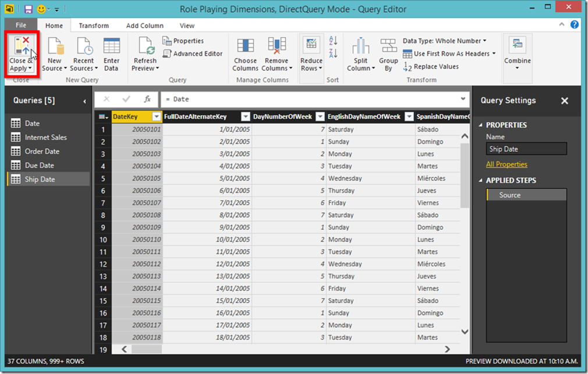This screenshot has height=374, width=588.
Task: Select the Due Date query
Action: [48, 165]
